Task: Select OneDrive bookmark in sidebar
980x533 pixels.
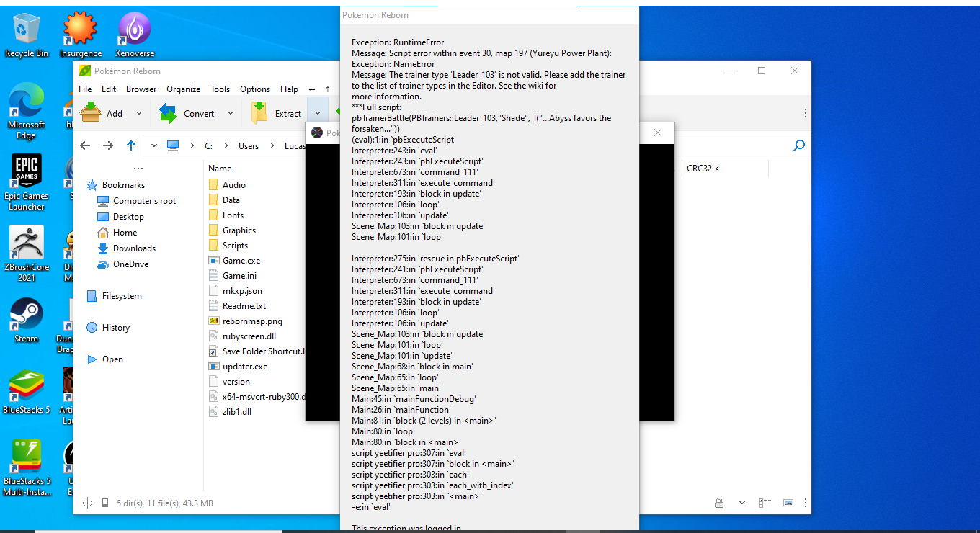Action: [x=130, y=264]
